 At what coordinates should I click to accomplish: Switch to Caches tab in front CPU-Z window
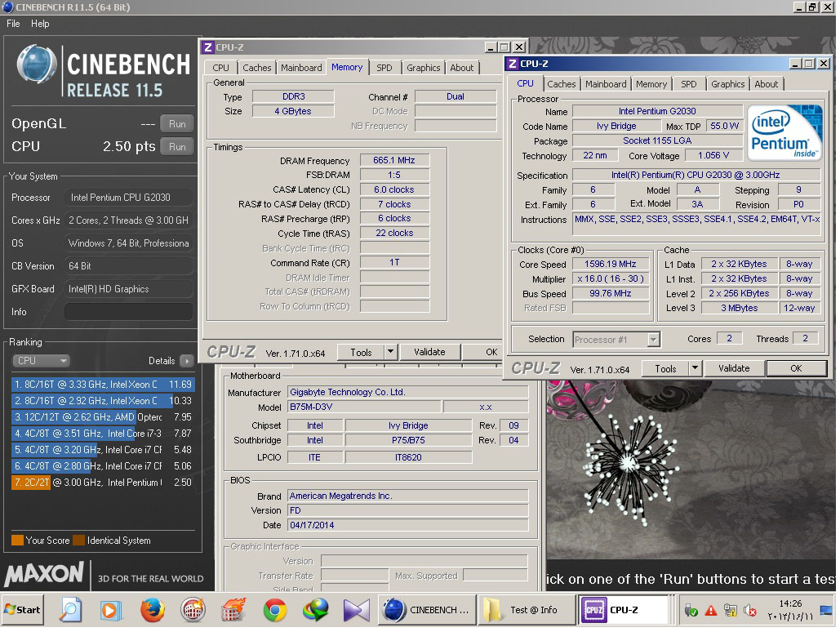tap(561, 84)
